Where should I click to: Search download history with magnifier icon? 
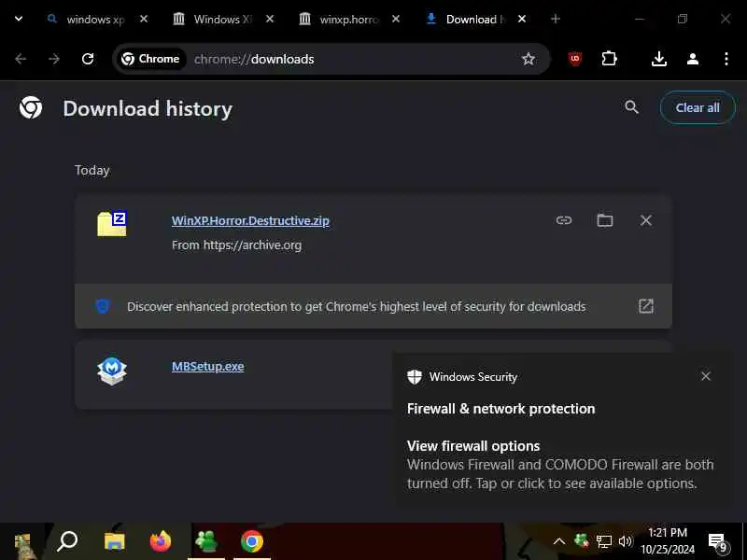632,107
